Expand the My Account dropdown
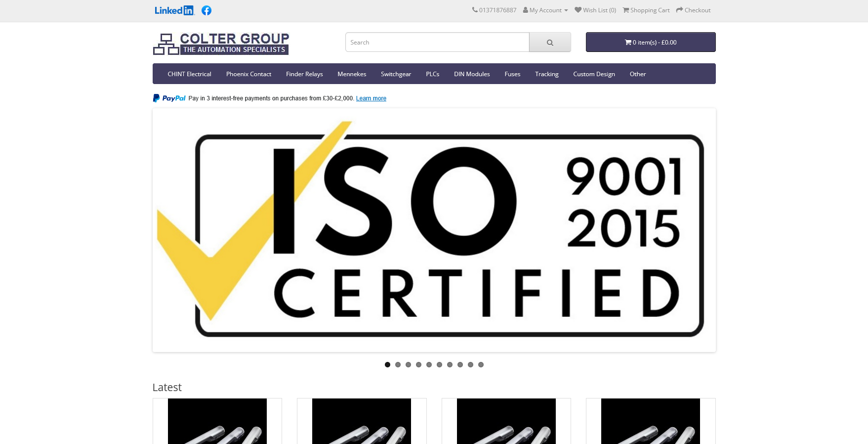Screen dimensions: 868x444 (x=545, y=10)
